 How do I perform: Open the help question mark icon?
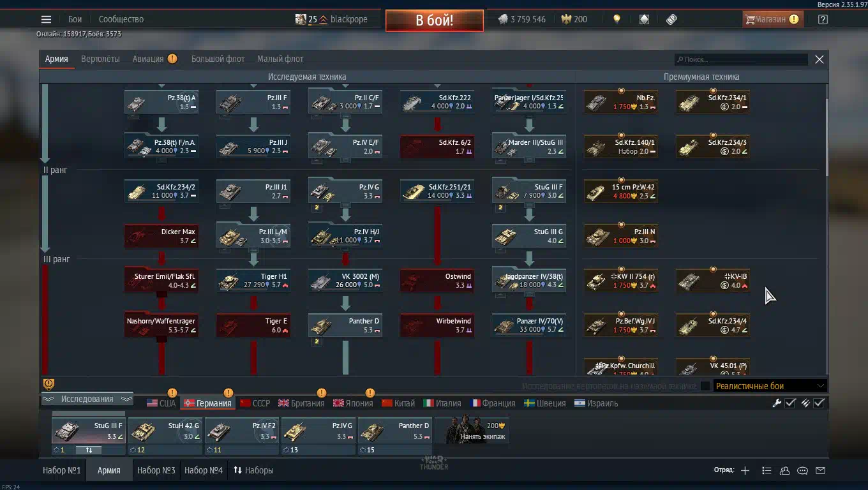pos(823,19)
